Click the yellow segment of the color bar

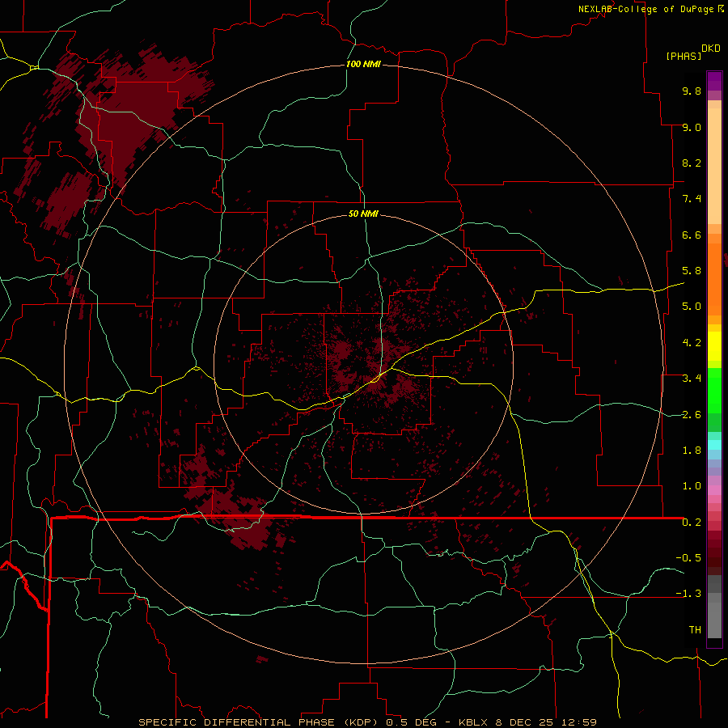point(714,346)
